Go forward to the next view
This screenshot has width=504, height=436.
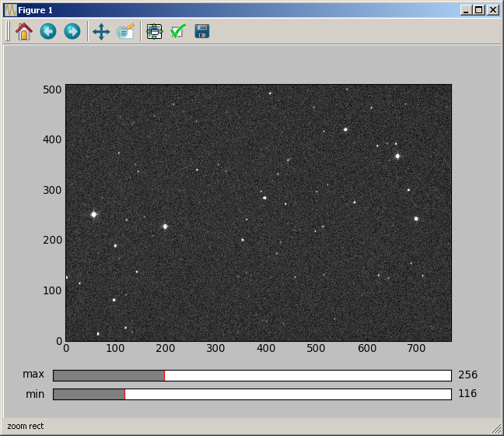coord(72,32)
